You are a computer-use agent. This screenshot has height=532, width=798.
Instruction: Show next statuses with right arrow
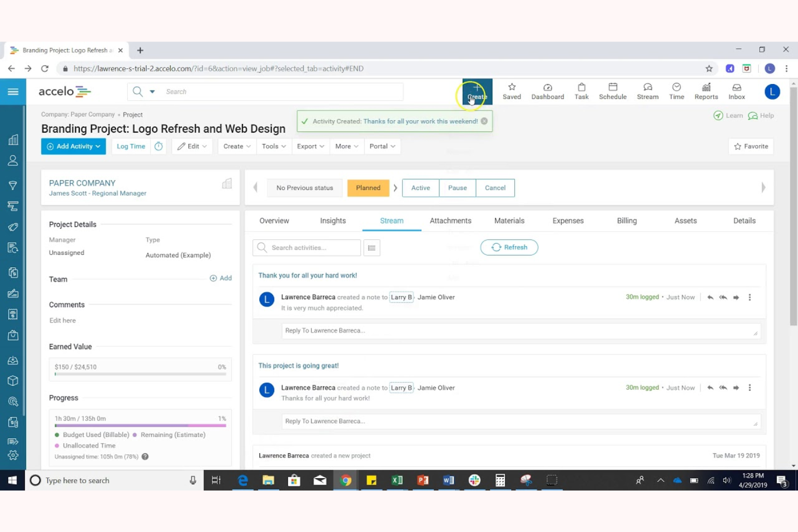[x=763, y=188]
